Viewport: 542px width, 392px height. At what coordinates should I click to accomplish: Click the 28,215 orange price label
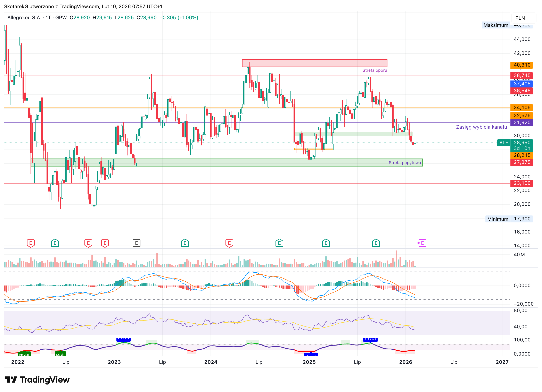pyautogui.click(x=522, y=155)
